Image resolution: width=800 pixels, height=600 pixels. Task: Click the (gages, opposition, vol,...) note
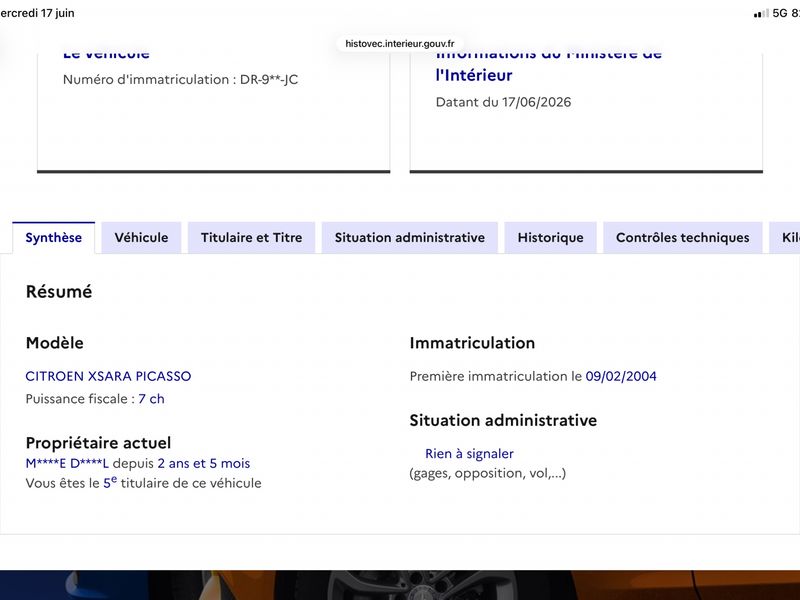point(488,473)
